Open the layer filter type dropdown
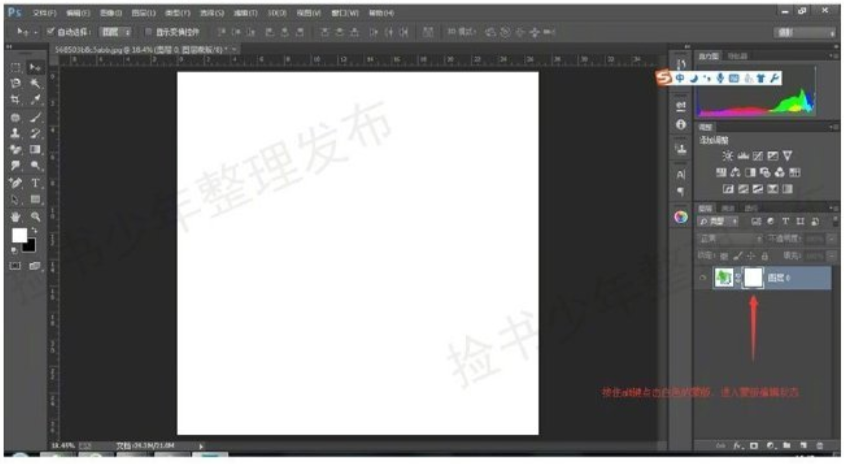 [718, 221]
